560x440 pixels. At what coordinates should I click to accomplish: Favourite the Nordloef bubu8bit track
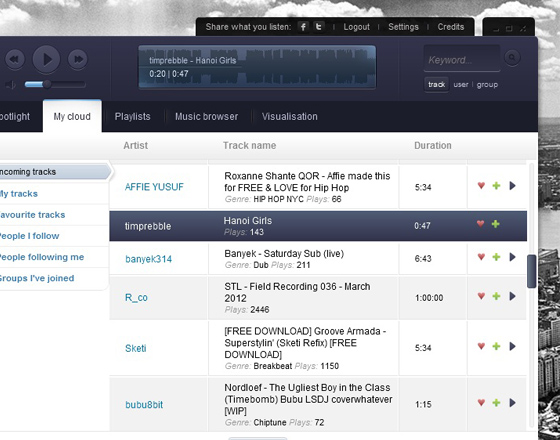481,403
